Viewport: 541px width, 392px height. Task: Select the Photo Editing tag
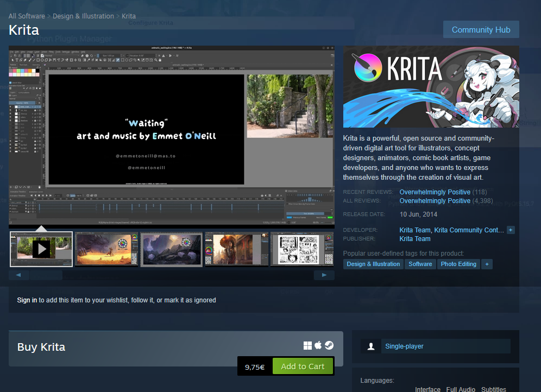point(458,264)
